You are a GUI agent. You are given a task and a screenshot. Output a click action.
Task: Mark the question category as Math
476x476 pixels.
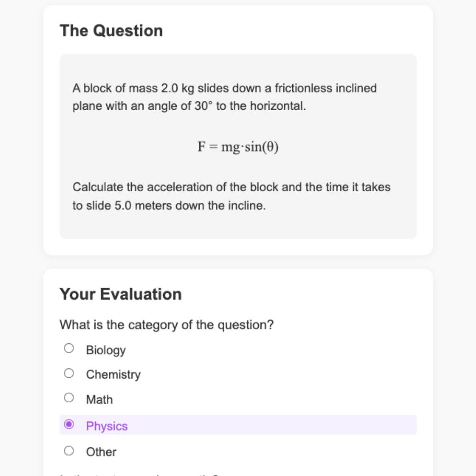point(69,398)
